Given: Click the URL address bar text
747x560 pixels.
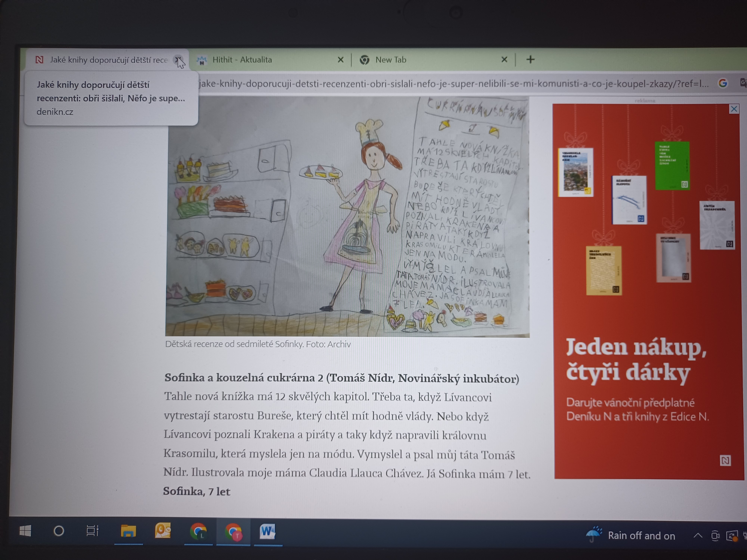Looking at the screenshot, I should tap(452, 84).
